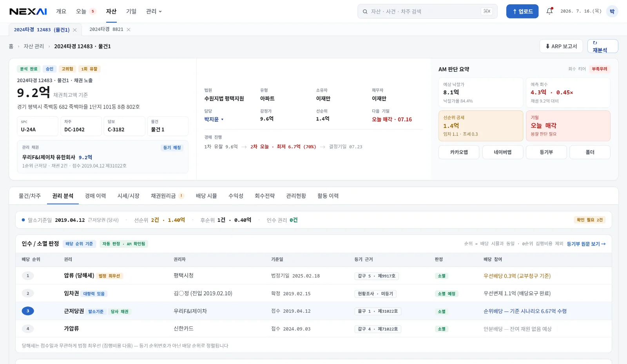Click 2차 오늘 · 최저 6.7억 (70%) step
The image size is (627, 364).
pyautogui.click(x=283, y=147)
